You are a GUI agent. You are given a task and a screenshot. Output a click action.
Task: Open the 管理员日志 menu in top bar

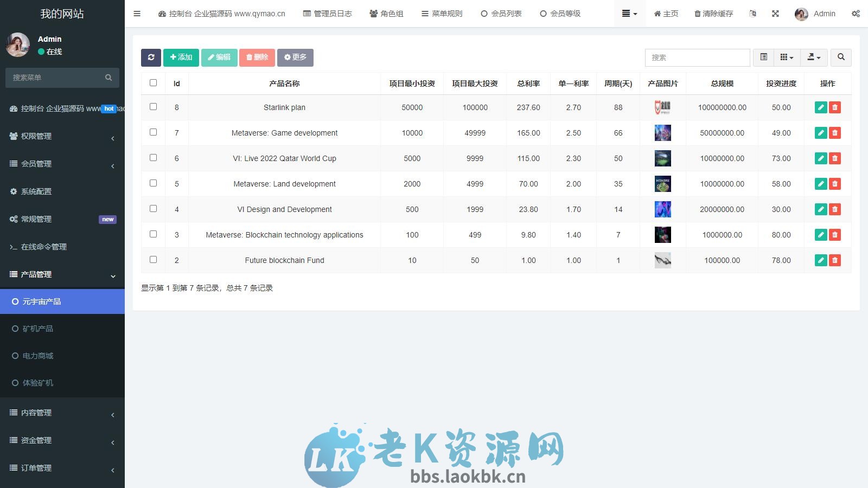click(327, 14)
